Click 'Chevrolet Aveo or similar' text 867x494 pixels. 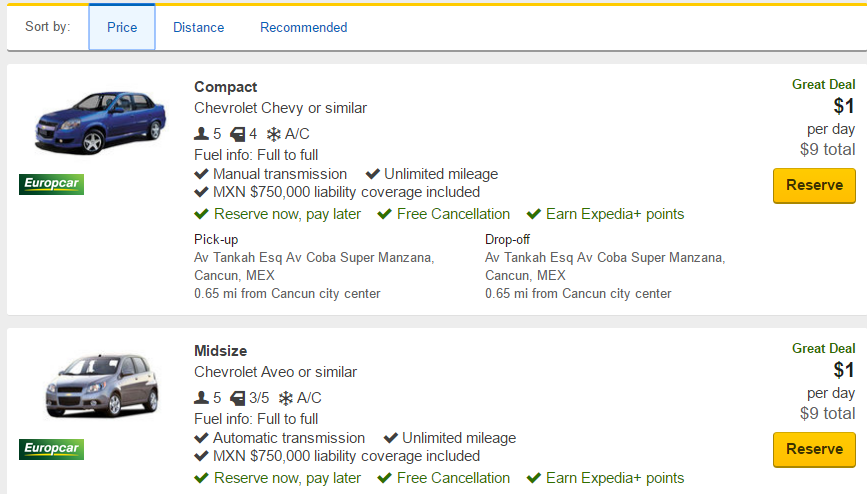(275, 372)
